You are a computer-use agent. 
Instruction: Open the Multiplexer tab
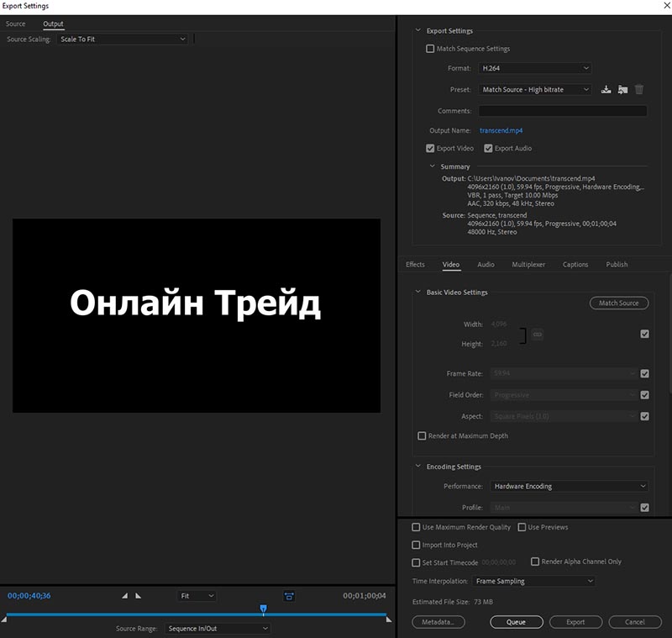(x=528, y=264)
